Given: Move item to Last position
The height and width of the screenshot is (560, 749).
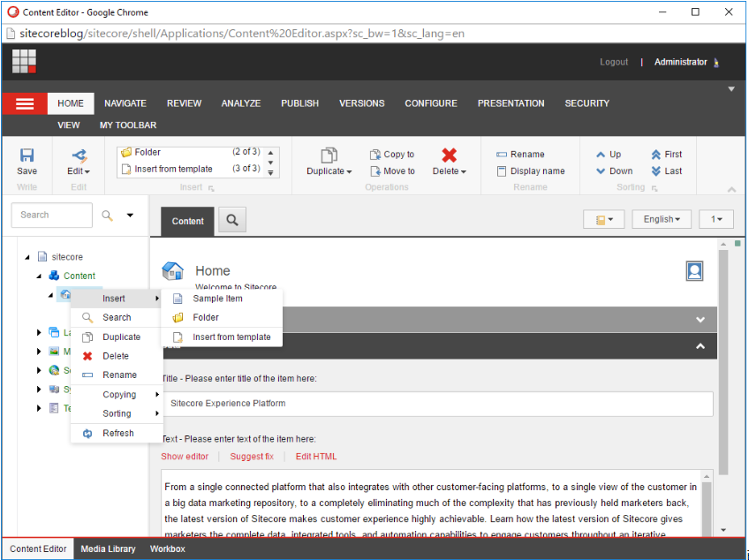Looking at the screenshot, I should (667, 171).
